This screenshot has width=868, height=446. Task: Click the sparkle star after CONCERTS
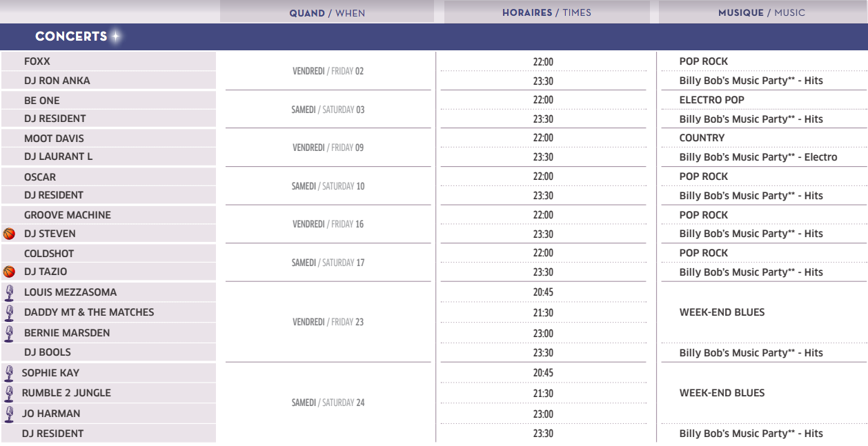115,36
